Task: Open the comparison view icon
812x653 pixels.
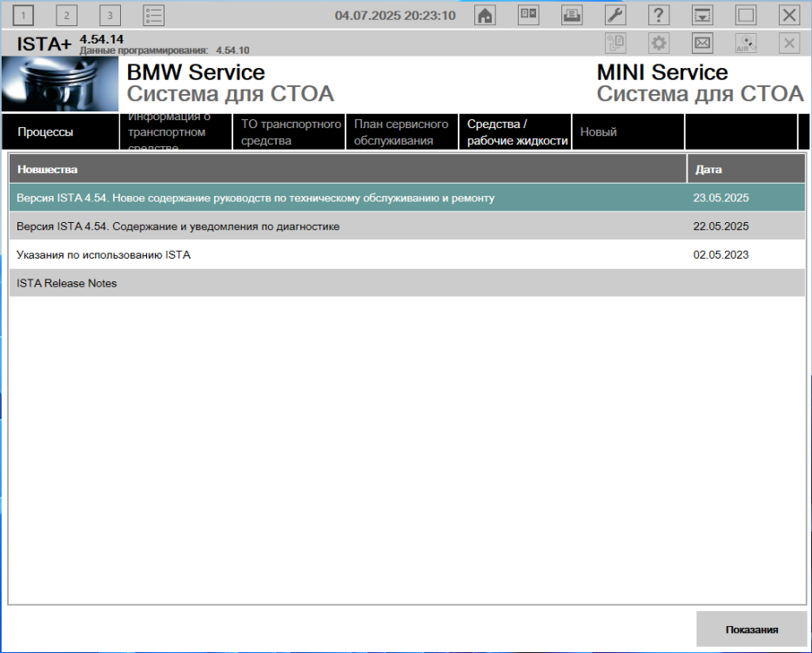Action: tap(528, 15)
